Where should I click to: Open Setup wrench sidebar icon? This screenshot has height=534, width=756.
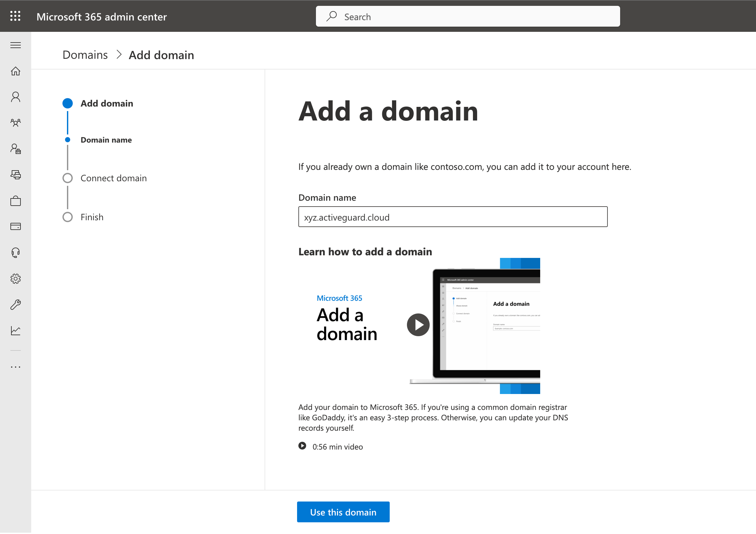(x=16, y=305)
